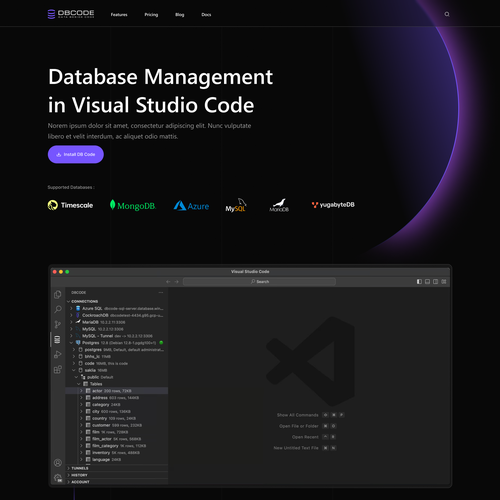
Task: Select the city table row
Action: (117, 411)
